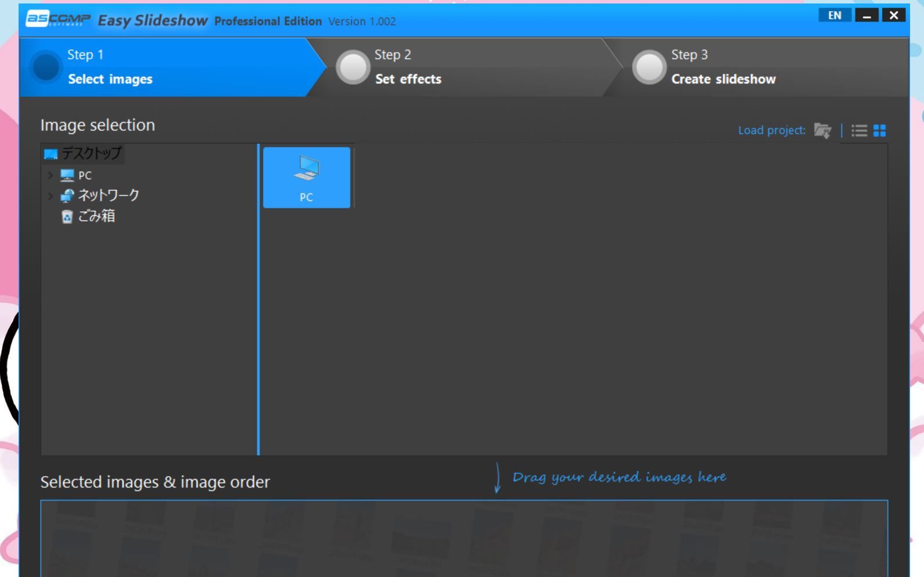This screenshot has width=924, height=577.
Task: Click the Step 2 circle indicator
Action: (353, 67)
